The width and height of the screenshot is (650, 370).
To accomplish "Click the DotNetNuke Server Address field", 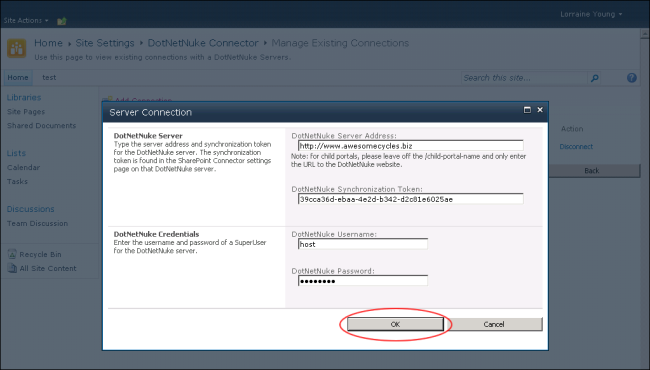I will [x=410, y=146].
